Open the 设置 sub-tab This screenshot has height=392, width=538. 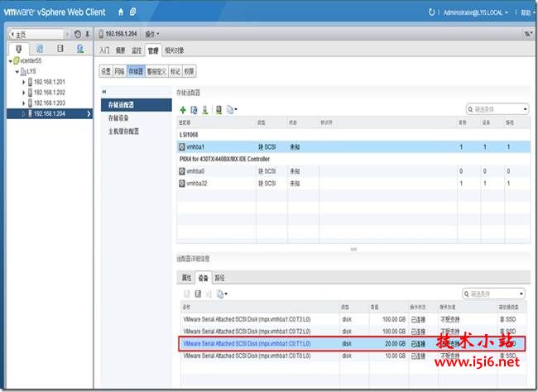click(106, 71)
